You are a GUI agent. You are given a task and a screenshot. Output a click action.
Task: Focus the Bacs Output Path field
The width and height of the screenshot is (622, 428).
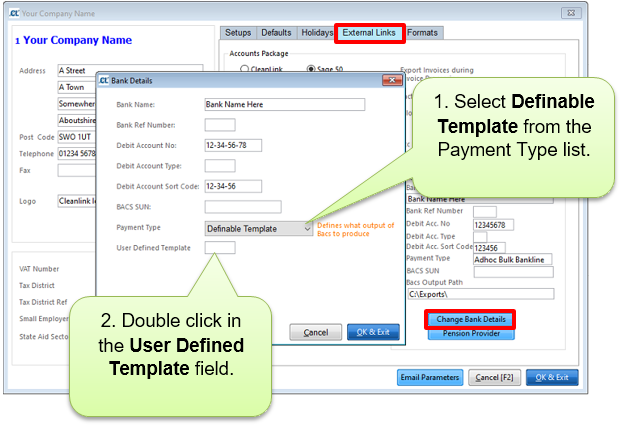coord(479,294)
